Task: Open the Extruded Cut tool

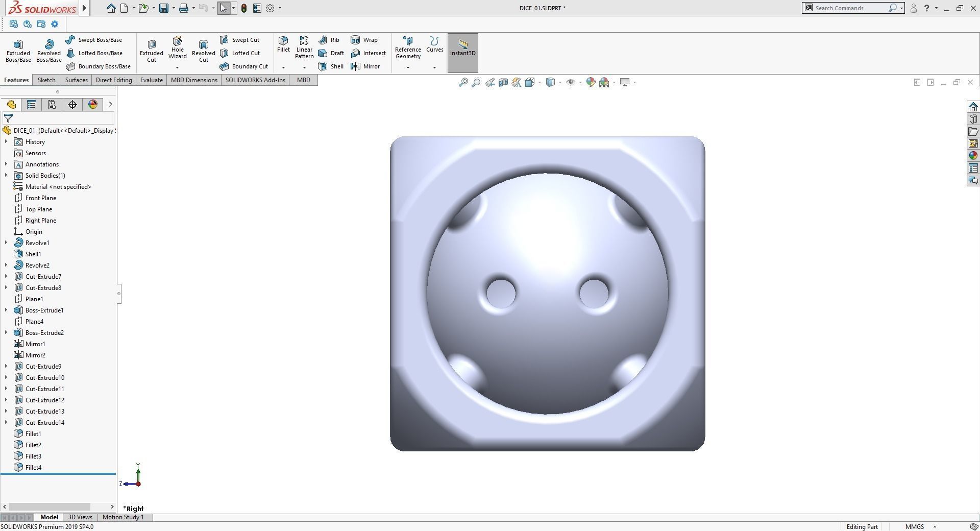Action: click(152, 51)
